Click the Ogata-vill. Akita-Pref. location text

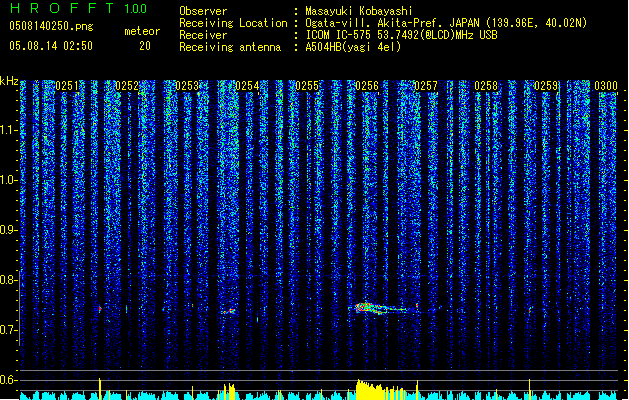pos(446,23)
